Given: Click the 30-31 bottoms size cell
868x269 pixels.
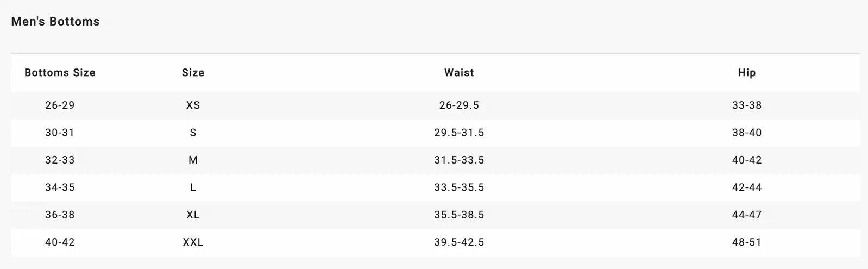Looking at the screenshot, I should (60, 133).
